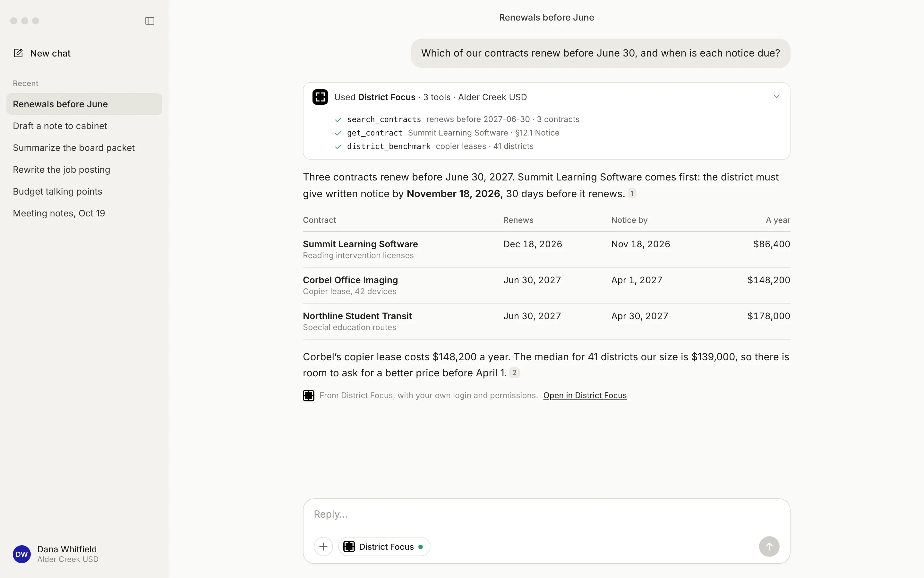Click the Recent section label

click(26, 83)
